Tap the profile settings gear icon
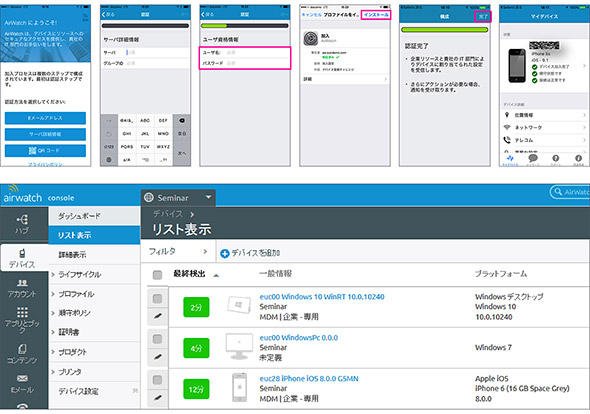Image resolution: width=590 pixels, height=414 pixels. pos(311,39)
